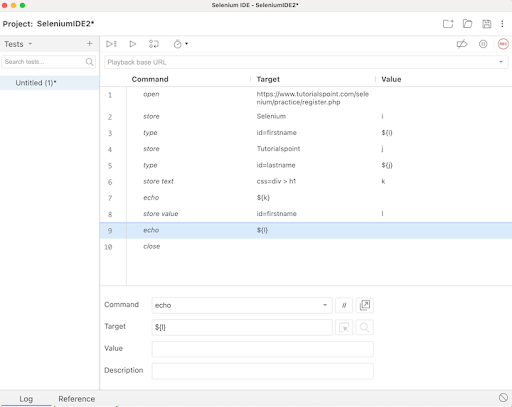
Task: Click the ${j} value cell
Action: click(387, 165)
